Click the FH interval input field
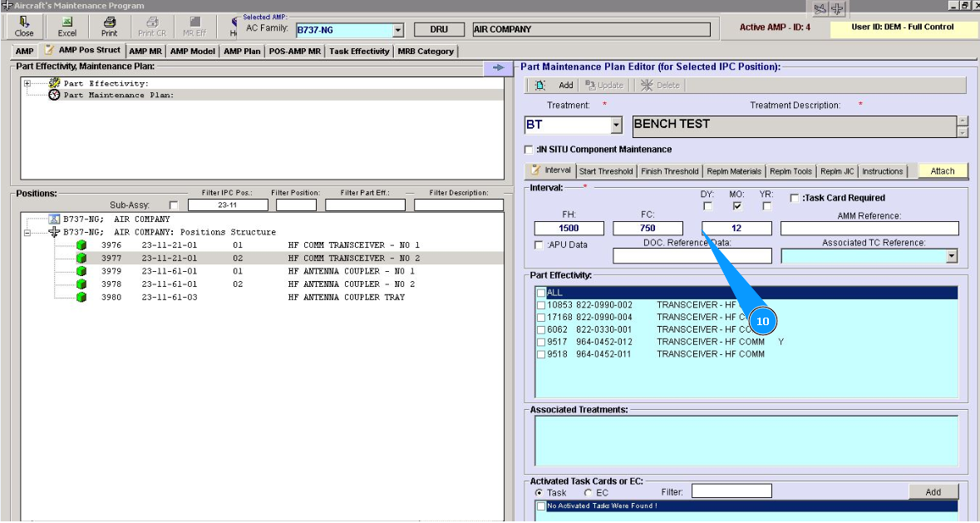Image resolution: width=980 pixels, height=523 pixels. [569, 228]
